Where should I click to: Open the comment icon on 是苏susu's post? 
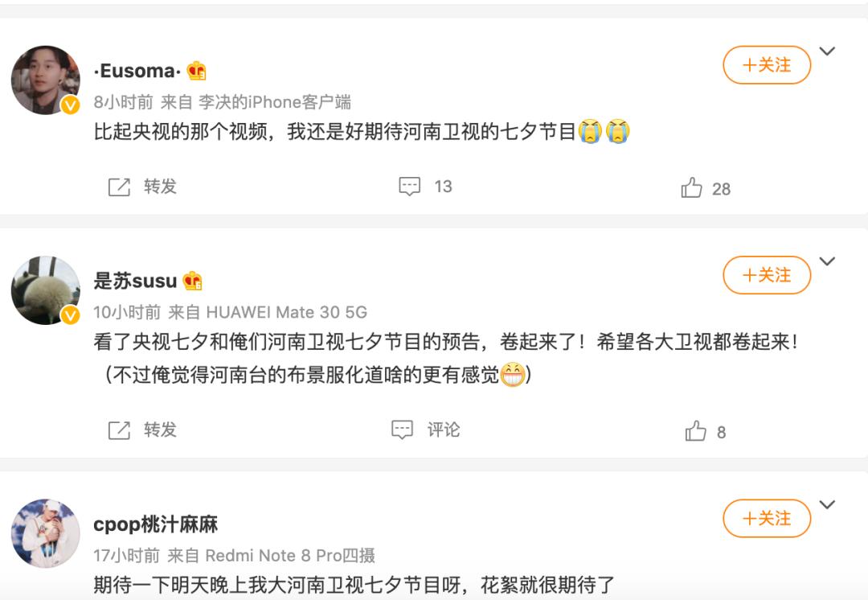402,430
